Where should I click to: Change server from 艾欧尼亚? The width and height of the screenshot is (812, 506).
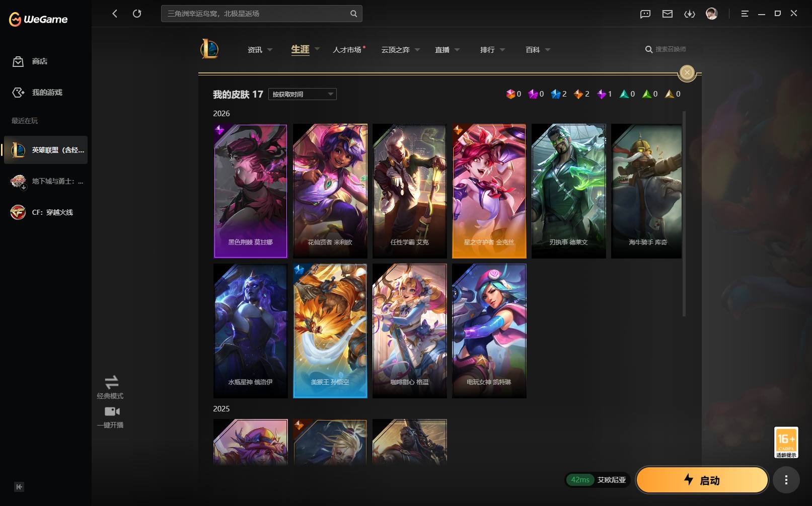(x=612, y=480)
